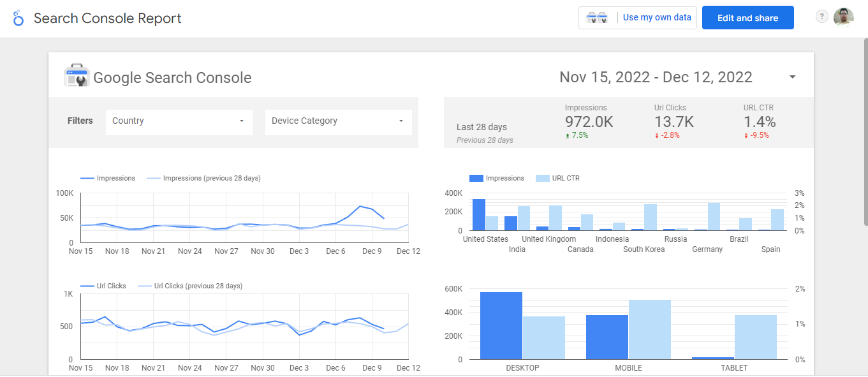Image resolution: width=868 pixels, height=377 pixels.
Task: Open the Country filter dropdown
Action: tap(179, 121)
